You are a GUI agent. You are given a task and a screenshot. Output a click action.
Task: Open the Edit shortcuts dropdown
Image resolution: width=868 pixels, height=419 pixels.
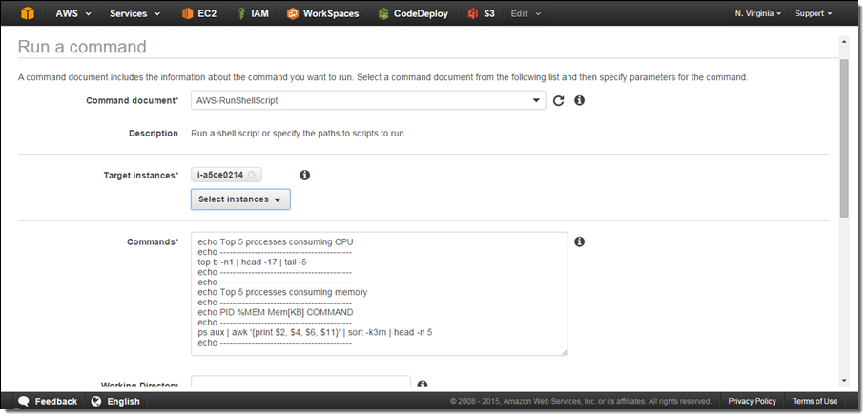pos(526,13)
